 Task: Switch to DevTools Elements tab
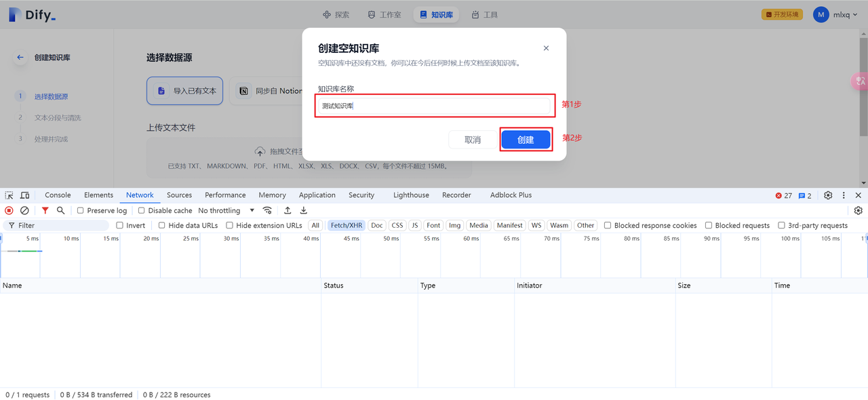pyautogui.click(x=99, y=195)
